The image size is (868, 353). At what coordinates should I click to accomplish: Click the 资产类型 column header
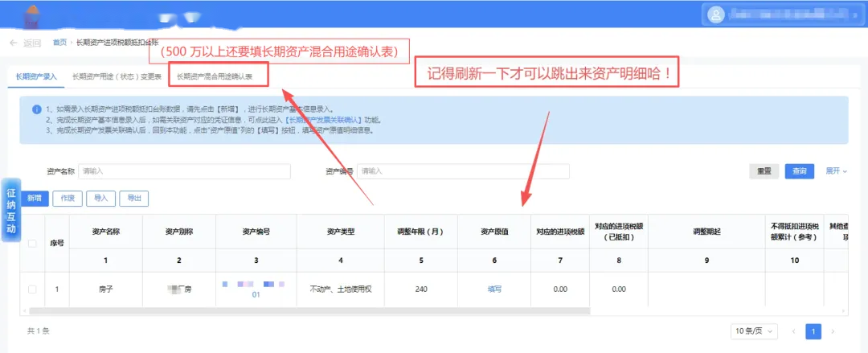341,232
